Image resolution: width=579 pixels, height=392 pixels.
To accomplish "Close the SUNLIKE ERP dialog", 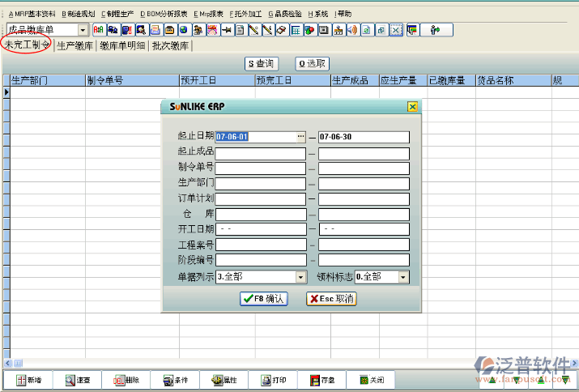I will (x=412, y=107).
